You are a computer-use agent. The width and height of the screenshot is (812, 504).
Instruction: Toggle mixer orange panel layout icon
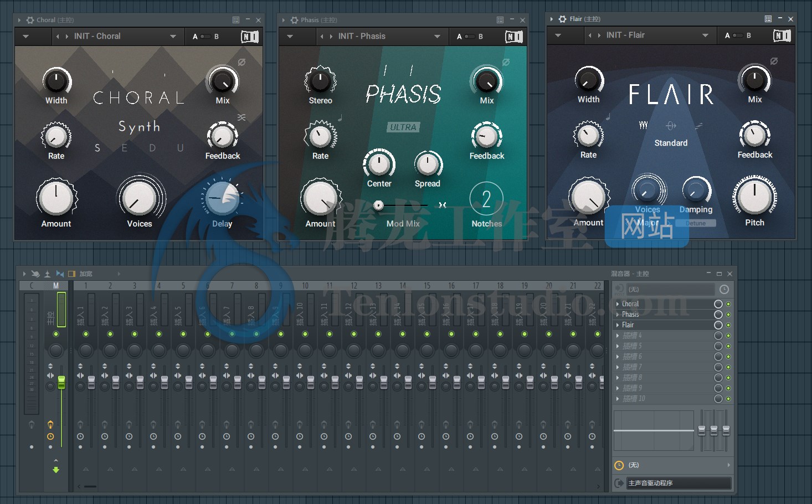tap(71, 274)
